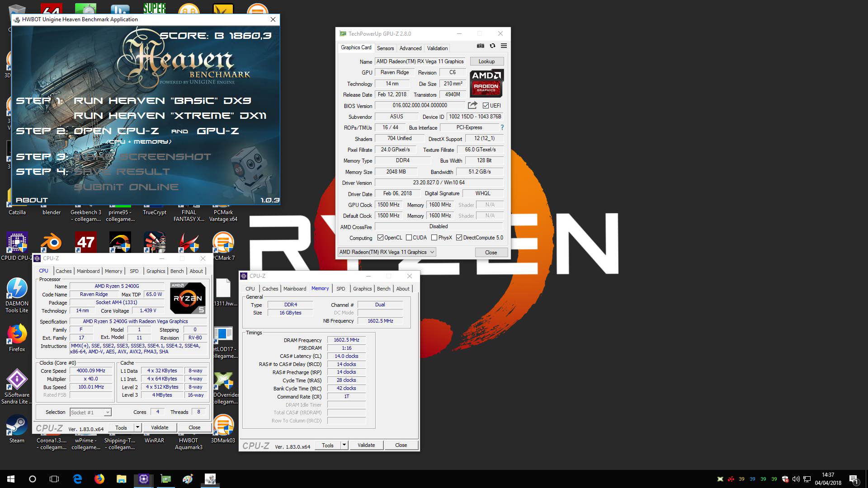Click Run Heaven "Xtreme" DX11 option

tap(170, 116)
